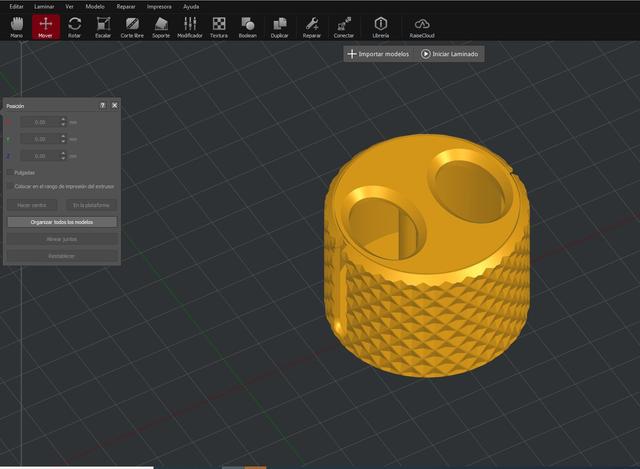Open the Ver menu
The height and width of the screenshot is (469, 640).
tap(69, 7)
